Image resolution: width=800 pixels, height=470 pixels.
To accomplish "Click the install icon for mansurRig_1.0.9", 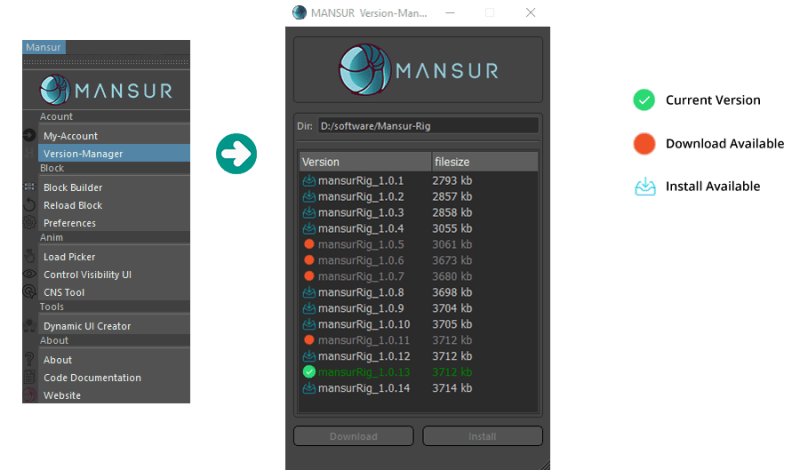I will 309,308.
